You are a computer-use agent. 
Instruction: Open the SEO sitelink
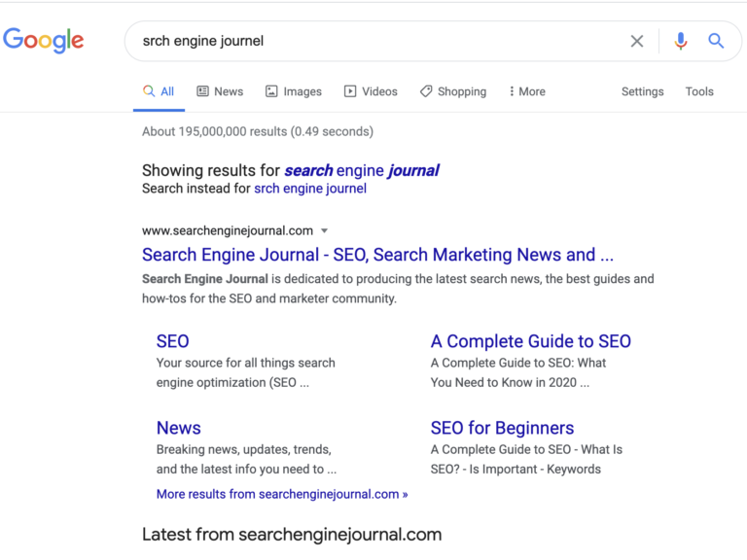coord(173,341)
